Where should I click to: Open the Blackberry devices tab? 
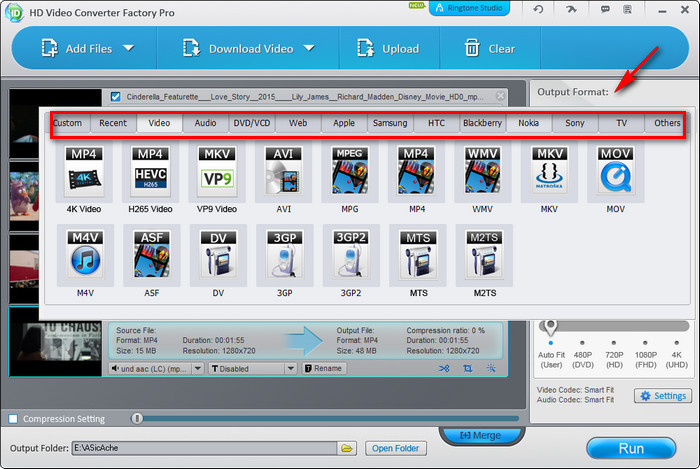pyautogui.click(x=483, y=123)
